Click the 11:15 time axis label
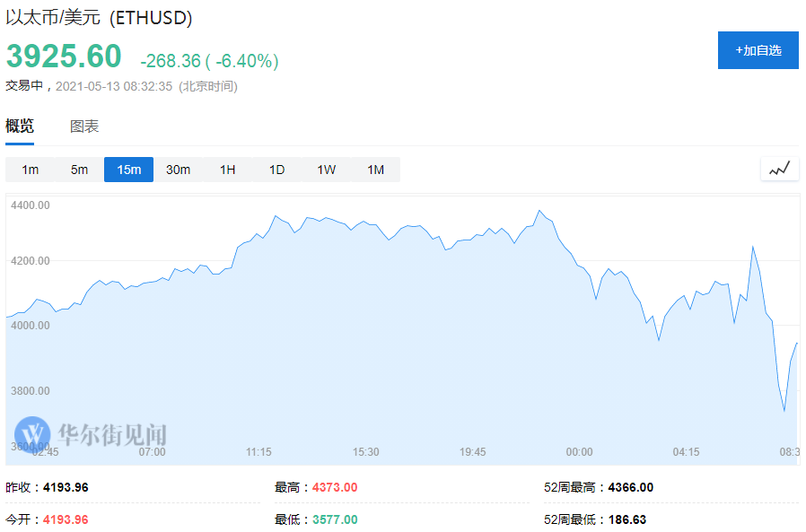 [x=258, y=451]
